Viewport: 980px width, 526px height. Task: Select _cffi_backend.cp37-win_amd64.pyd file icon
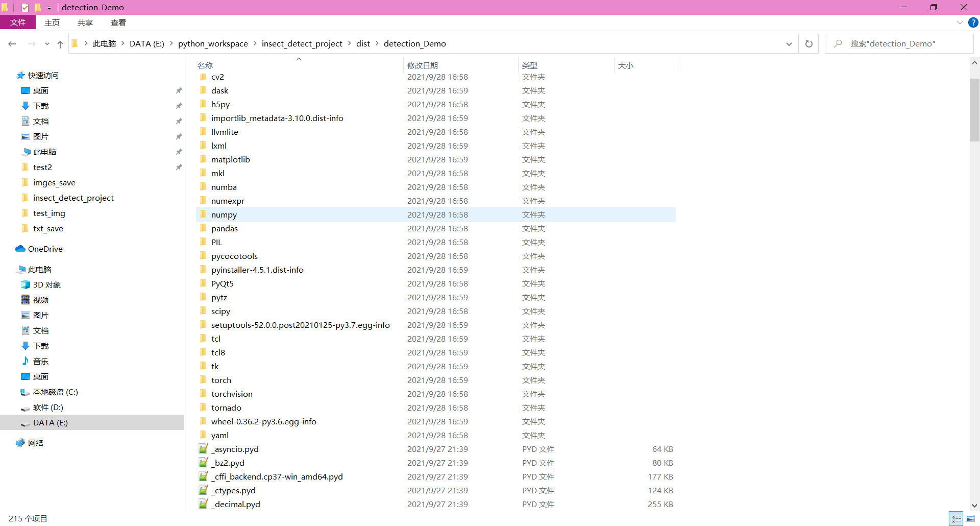click(204, 476)
